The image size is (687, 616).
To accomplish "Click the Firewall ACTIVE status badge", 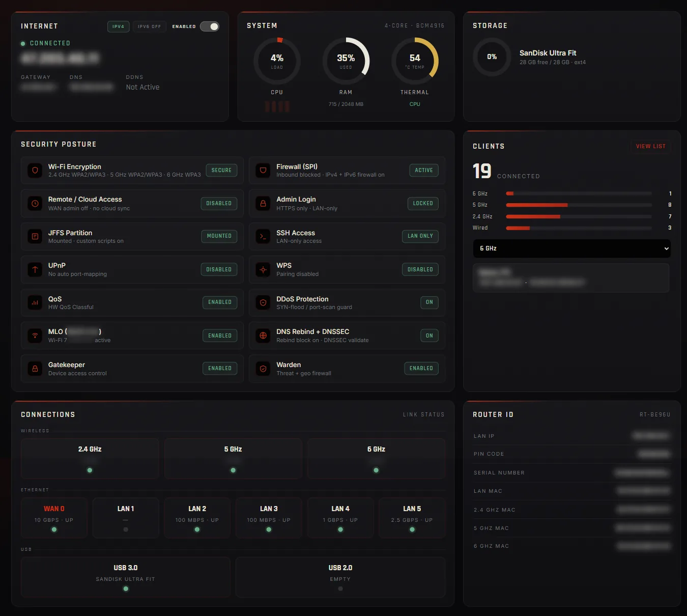I will tap(423, 171).
